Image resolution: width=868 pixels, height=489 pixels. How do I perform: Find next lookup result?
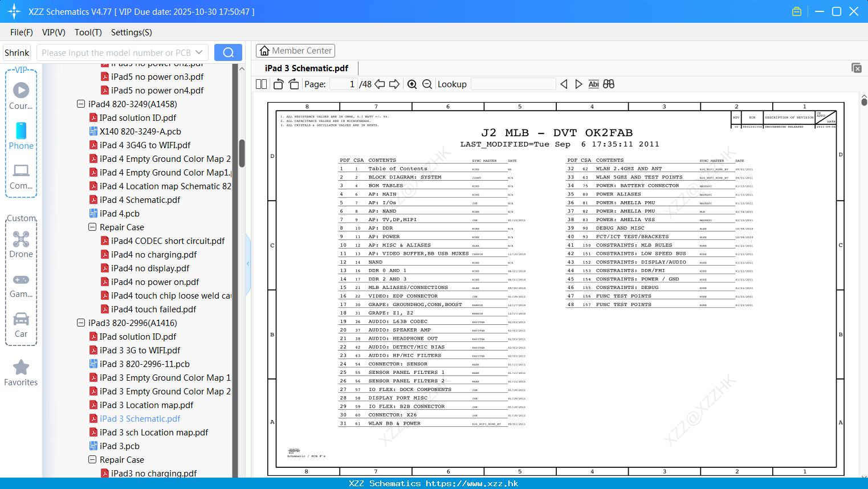(578, 84)
